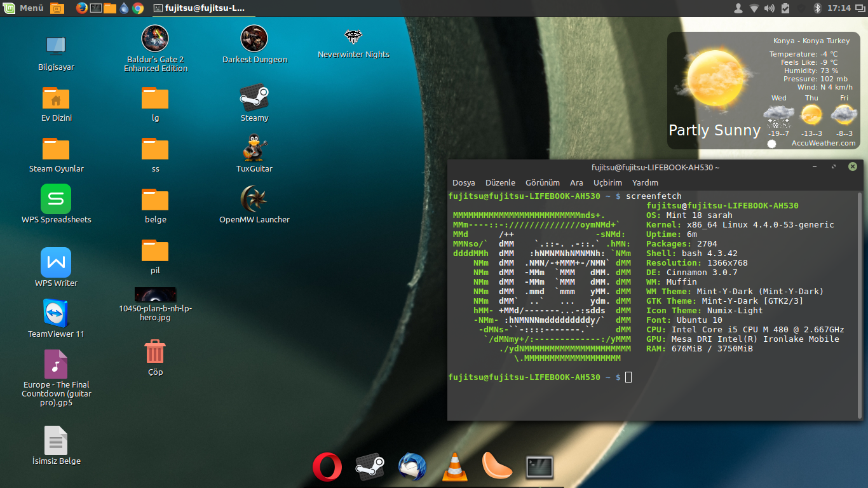Launch Thunderbird from the bottom dock
The image size is (868, 488).
[x=412, y=468]
